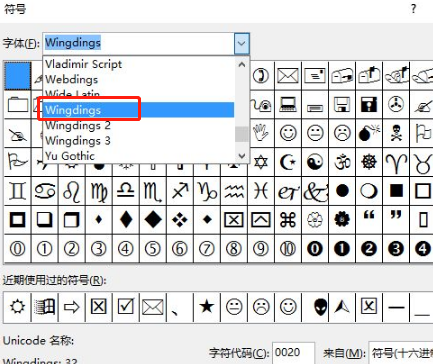This screenshot has width=433, height=364.
Task: Select the command key ⌘ symbol
Action: pos(288,220)
